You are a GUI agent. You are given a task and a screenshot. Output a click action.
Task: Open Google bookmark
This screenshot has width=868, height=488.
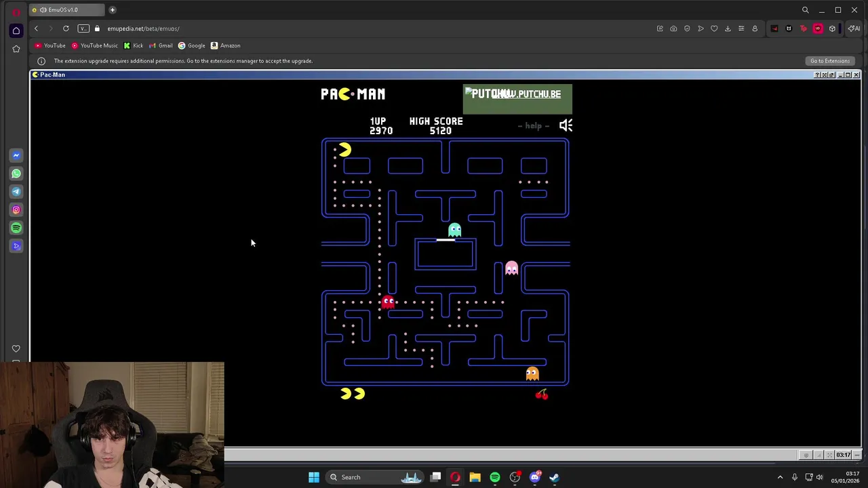pos(192,45)
